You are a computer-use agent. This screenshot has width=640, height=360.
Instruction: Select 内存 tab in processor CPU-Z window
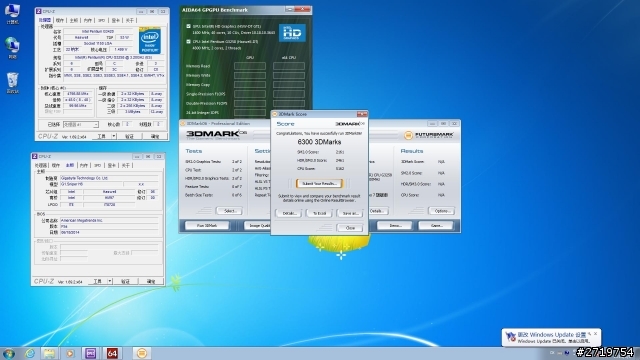coord(88,20)
